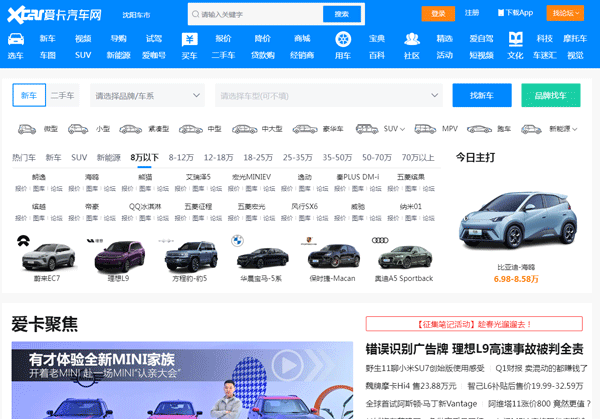This screenshot has width=600, height=419.
Task: Click the NIO brand logo above 蔚来EC7
Action: coord(23,241)
